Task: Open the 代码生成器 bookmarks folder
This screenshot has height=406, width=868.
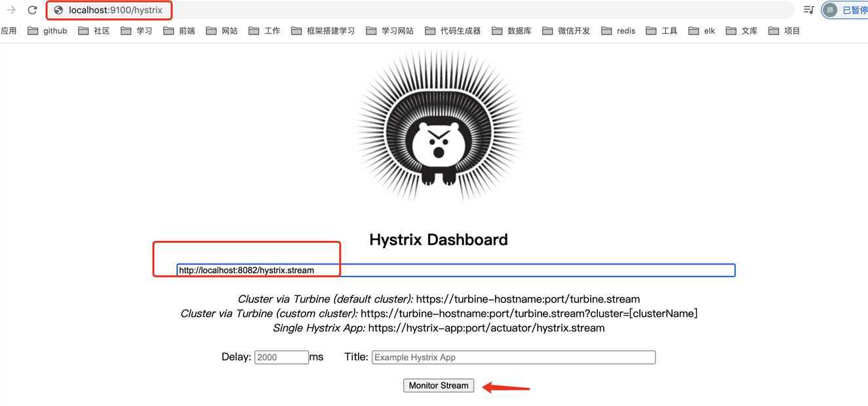Action: (453, 31)
